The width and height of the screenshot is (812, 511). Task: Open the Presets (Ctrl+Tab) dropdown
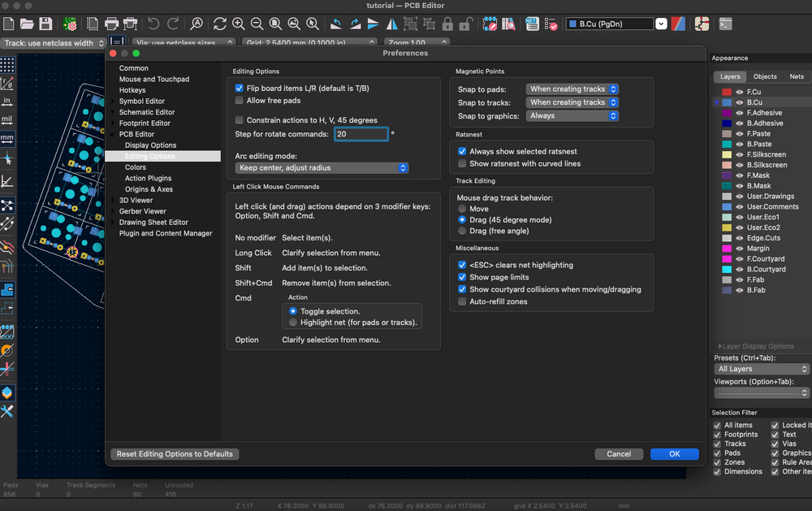[761, 368]
